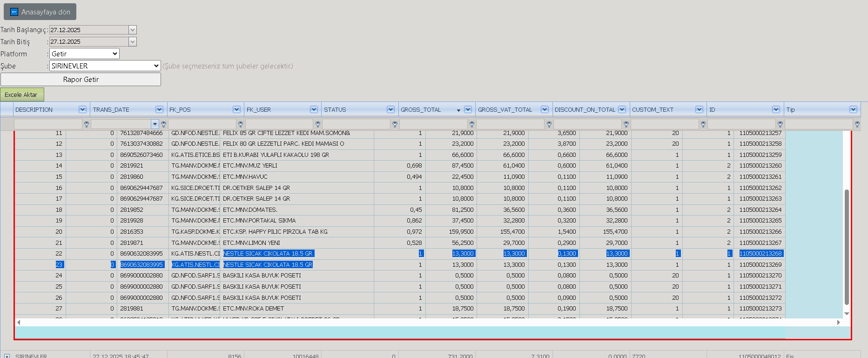Focus the STATUS filter text box
Screen dimensions: 868x358
(357, 124)
